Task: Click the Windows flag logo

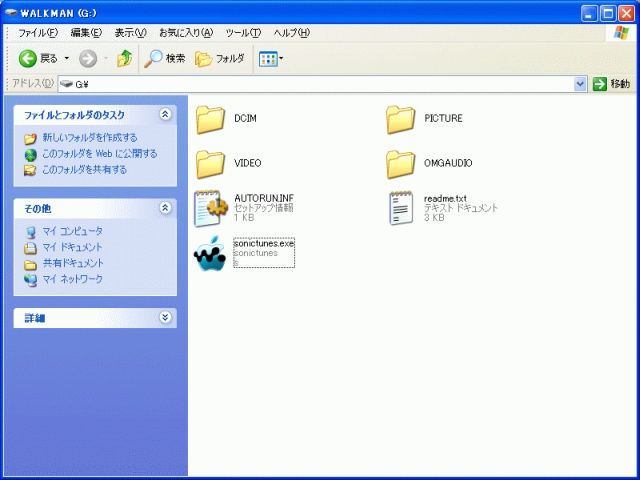Action: [x=621, y=33]
